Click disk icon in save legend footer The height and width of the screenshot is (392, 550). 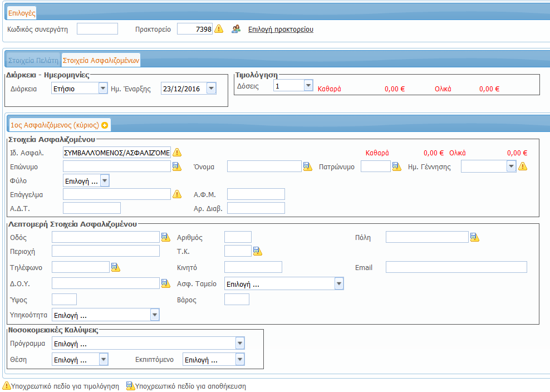pyautogui.click(x=130, y=386)
